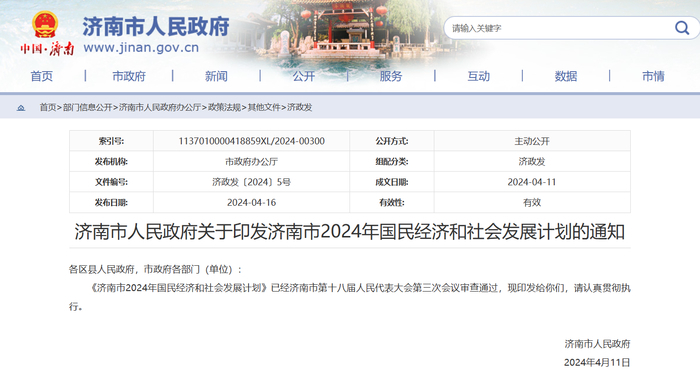Click the 各区县人民政府 salutation line
Viewport: 700px width, 373px height.
point(155,269)
